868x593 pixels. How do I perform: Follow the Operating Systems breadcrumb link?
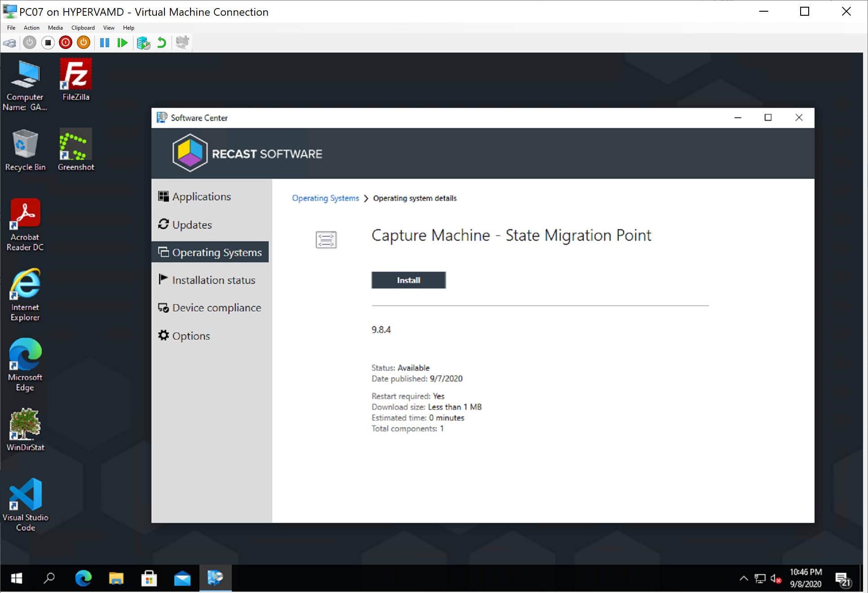(325, 198)
